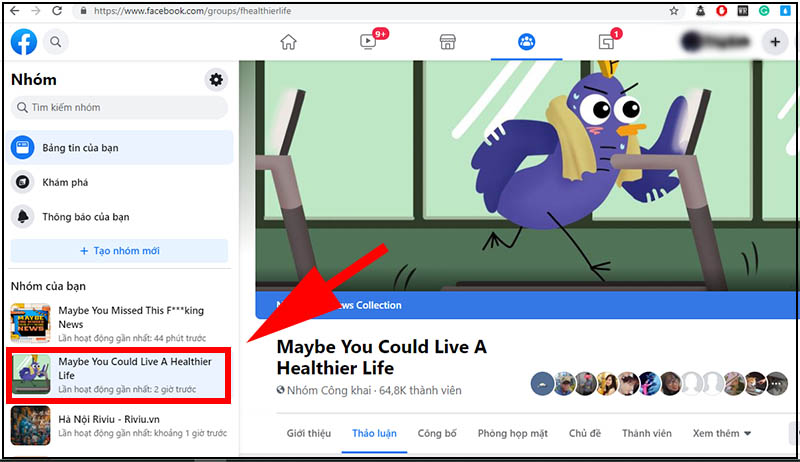Select the Groups icon in the top navigation
Viewport: 800px width, 462px height.
coord(527,42)
